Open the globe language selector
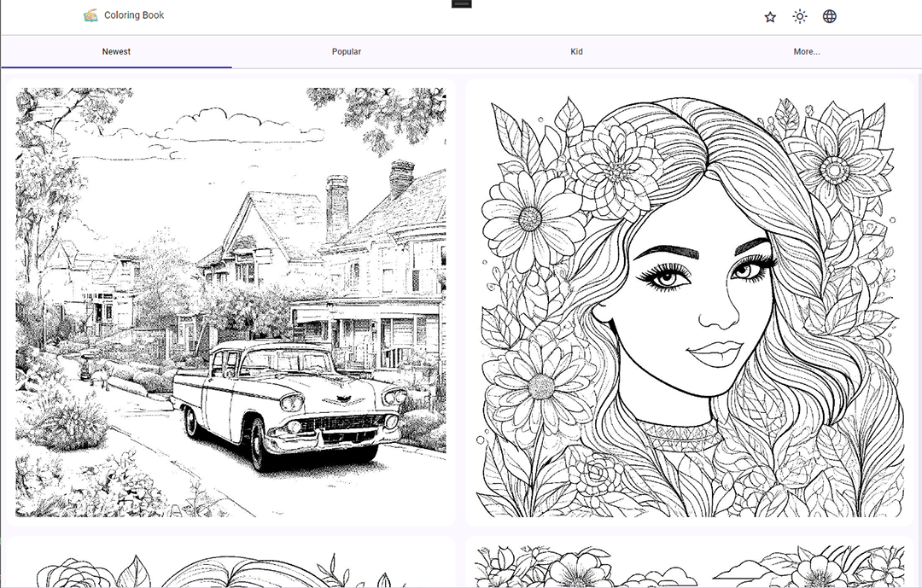 829,16
